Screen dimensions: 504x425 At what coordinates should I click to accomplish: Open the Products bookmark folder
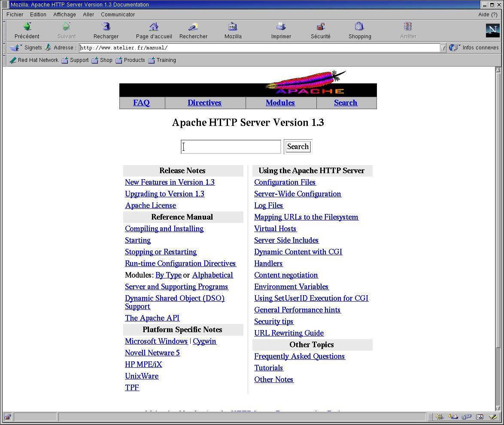click(130, 60)
